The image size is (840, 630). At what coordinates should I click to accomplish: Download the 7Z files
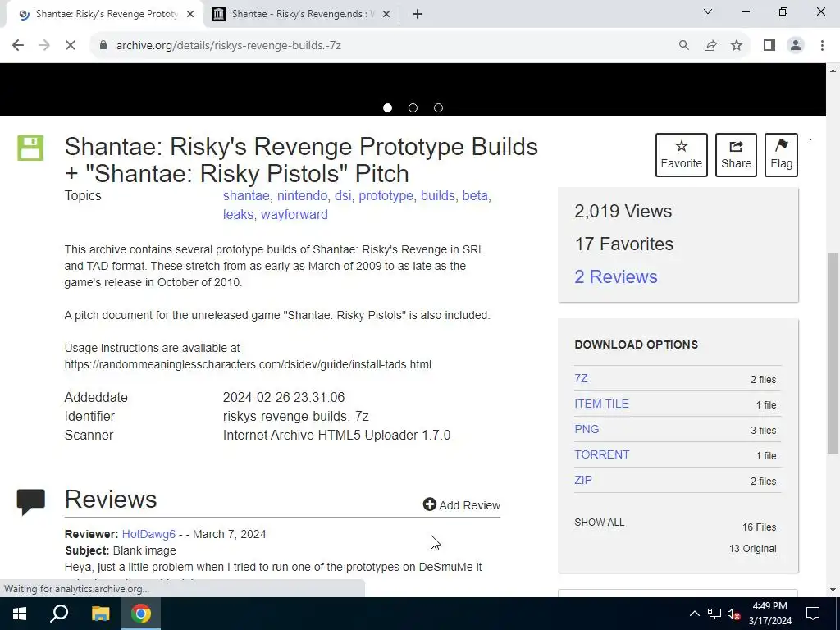pyautogui.click(x=581, y=378)
